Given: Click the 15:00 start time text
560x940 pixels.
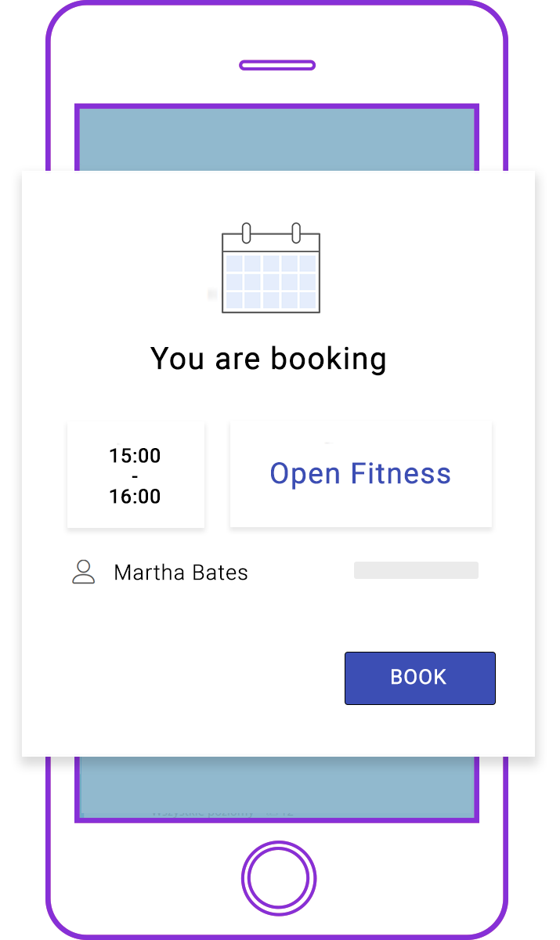Looking at the screenshot, I should pos(135,455).
